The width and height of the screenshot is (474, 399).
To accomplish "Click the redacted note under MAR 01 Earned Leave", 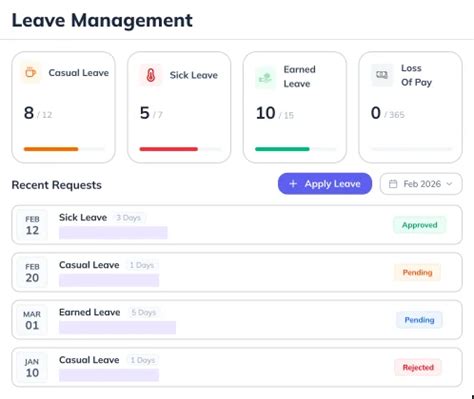I will coord(117,327).
